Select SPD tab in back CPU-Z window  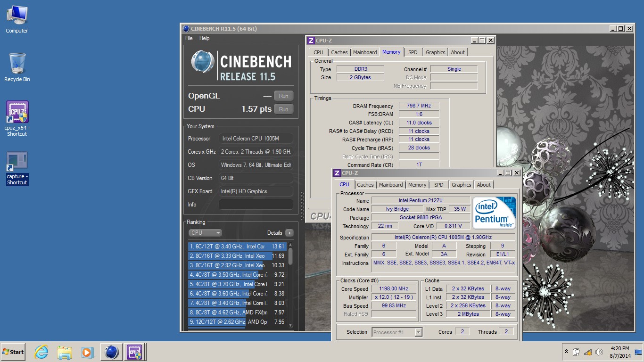[x=413, y=52]
